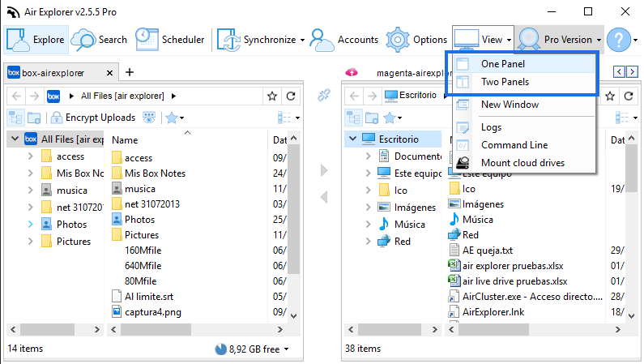Toggle folder tree view in right panel

coord(353,118)
